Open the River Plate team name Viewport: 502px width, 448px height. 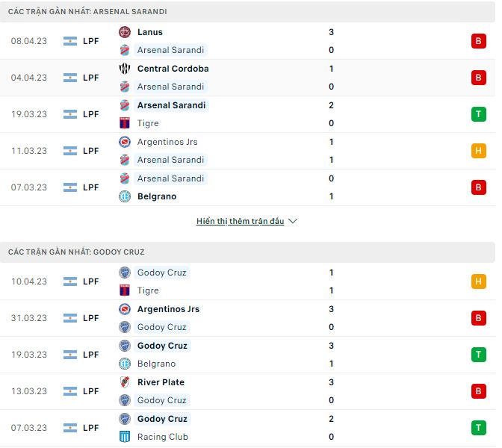pyautogui.click(x=161, y=382)
